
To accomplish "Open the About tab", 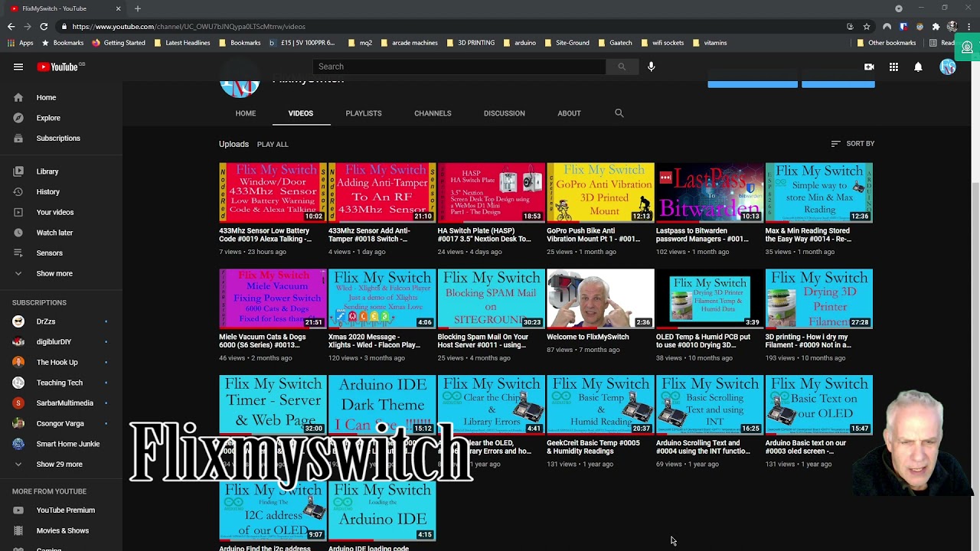I will point(569,113).
